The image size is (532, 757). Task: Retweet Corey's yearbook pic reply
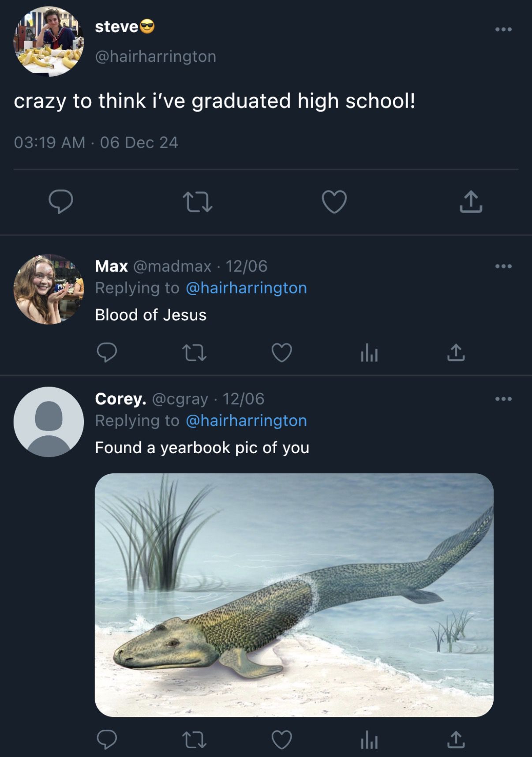point(194,739)
